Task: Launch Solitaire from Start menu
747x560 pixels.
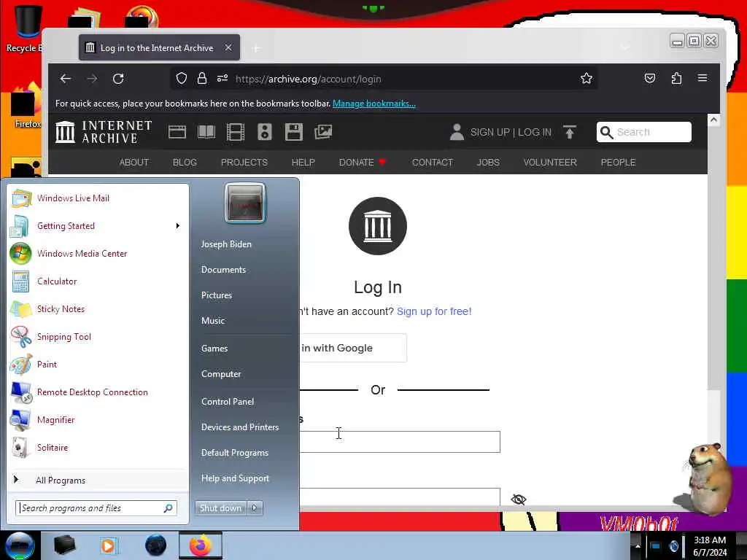Action: 98,448
